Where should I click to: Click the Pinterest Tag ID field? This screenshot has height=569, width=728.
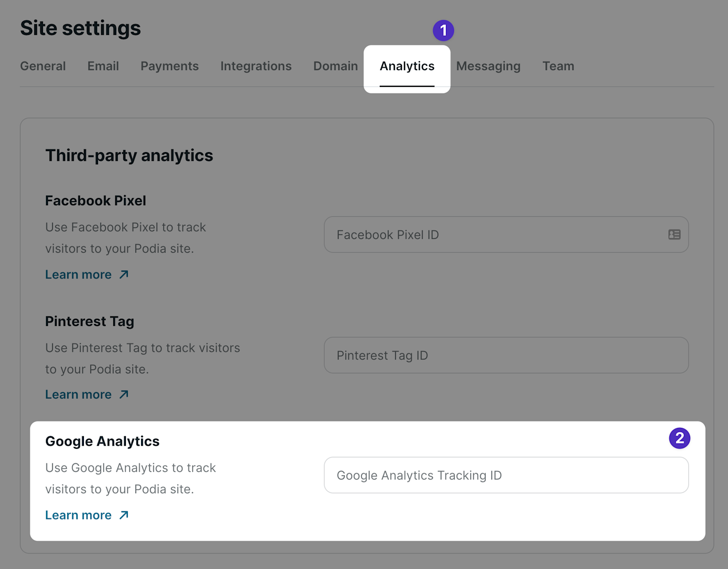[x=506, y=356]
